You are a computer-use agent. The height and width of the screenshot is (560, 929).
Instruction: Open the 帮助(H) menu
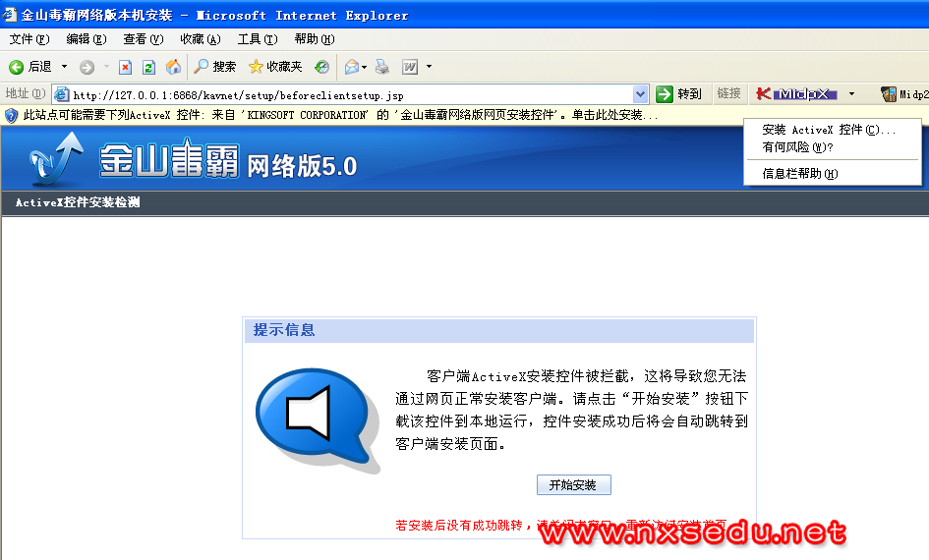tap(314, 39)
